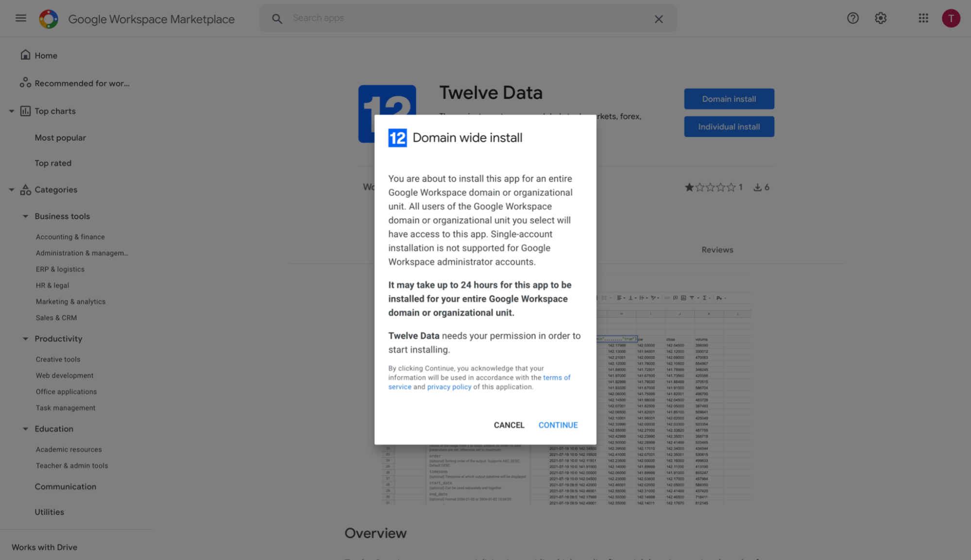
Task: Open the navigation hamburger menu
Action: 20,18
